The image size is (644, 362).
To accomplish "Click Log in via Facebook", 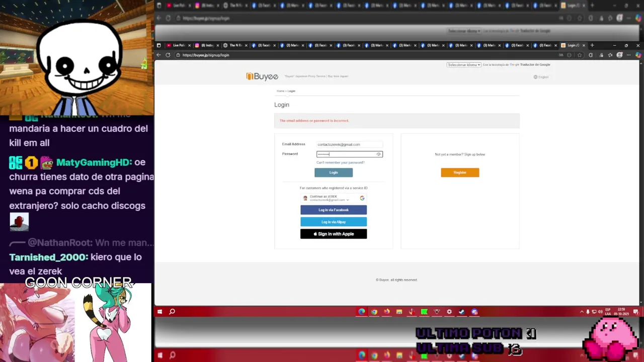I will click(x=334, y=210).
